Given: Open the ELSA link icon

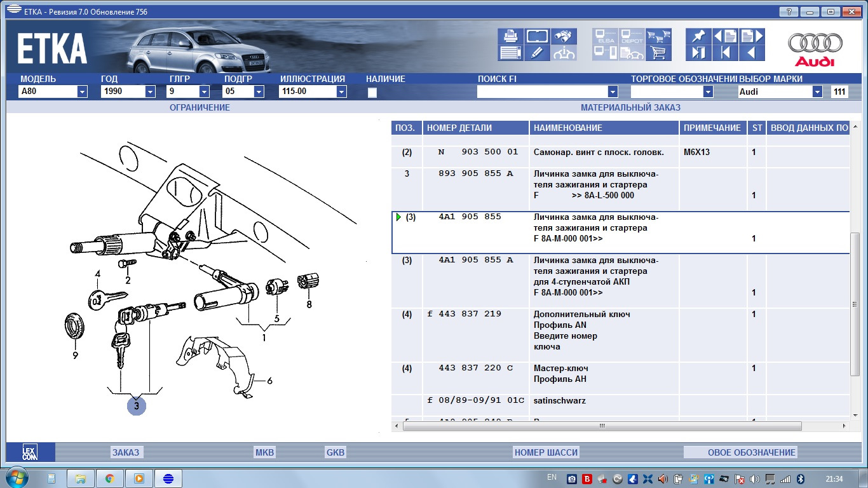Looking at the screenshot, I should pos(605,36).
